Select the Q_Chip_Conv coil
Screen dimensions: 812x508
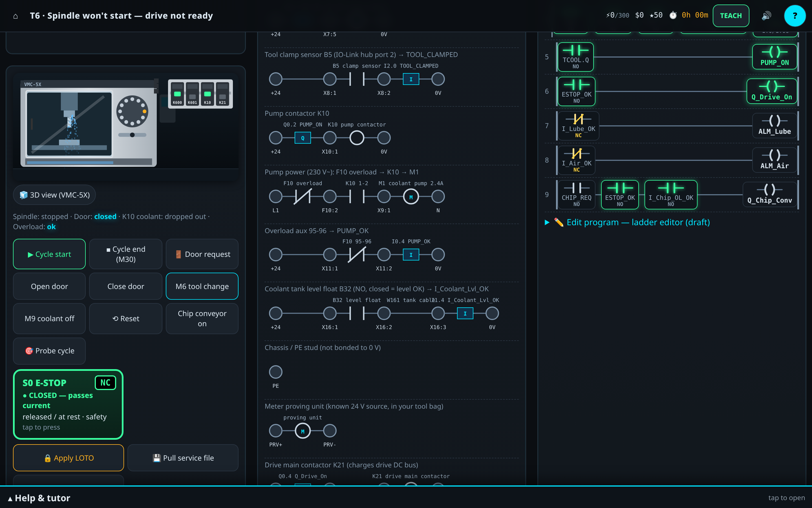pyautogui.click(x=769, y=194)
